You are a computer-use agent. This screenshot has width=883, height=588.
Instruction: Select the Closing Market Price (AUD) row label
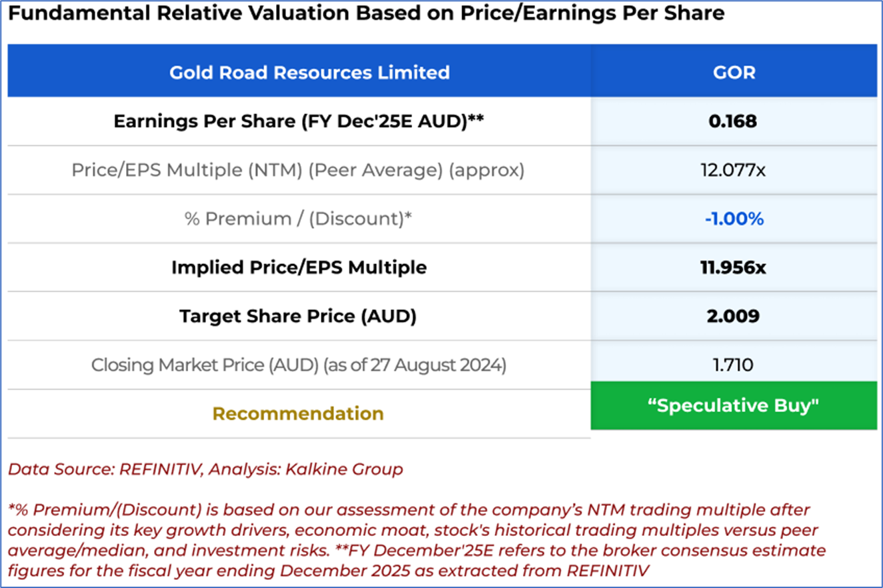click(x=298, y=365)
